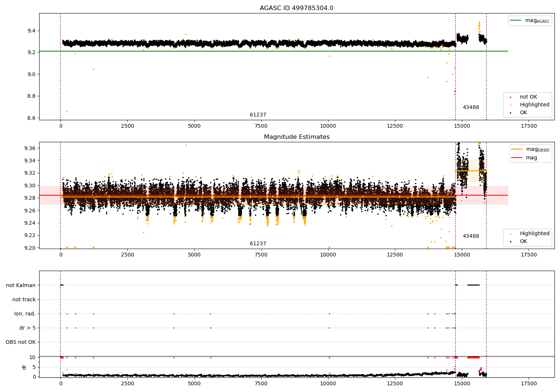Viewport: 560px width, 392px height.
Task: Click the '15000' x-axis tick under middle plot
Action: point(462,255)
